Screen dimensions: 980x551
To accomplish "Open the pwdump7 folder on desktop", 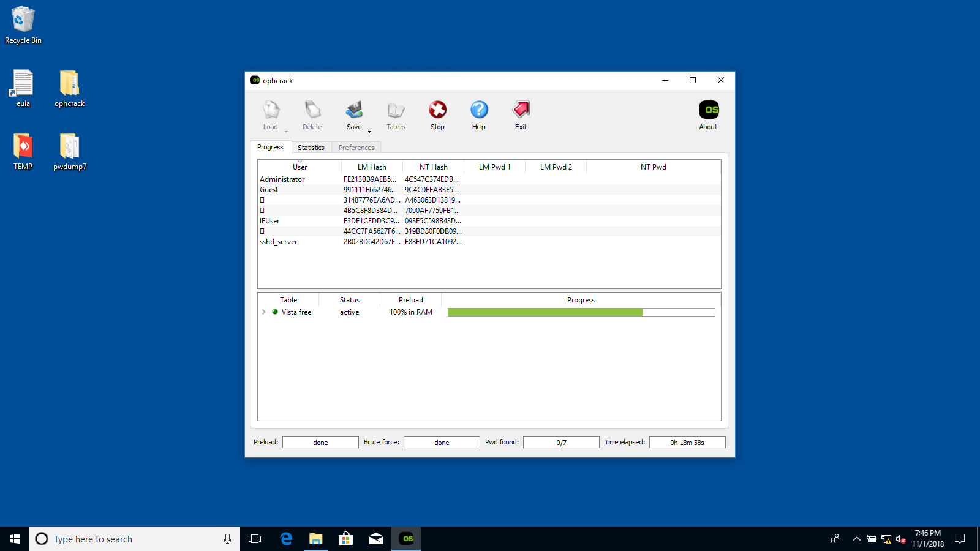I will tap(69, 151).
